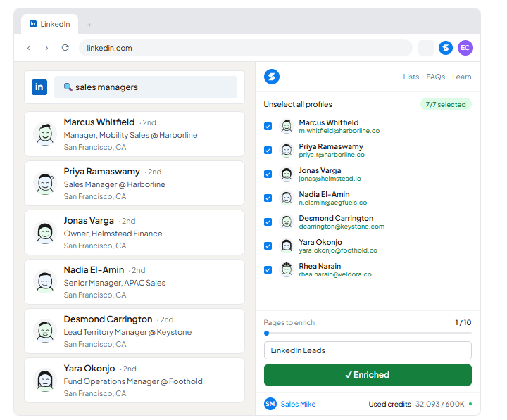Click email priya.r@harborline.co
The width and height of the screenshot is (507, 420).
[332, 155]
